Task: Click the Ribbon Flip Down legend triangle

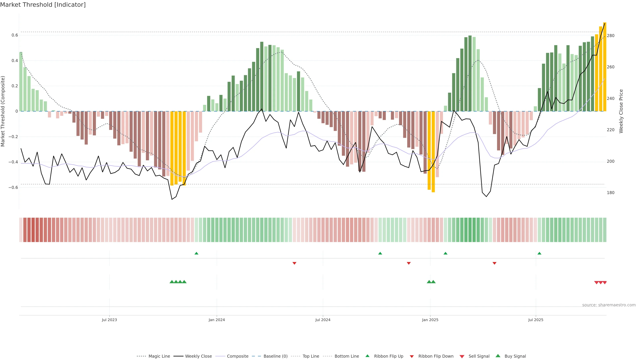Action: click(x=412, y=356)
